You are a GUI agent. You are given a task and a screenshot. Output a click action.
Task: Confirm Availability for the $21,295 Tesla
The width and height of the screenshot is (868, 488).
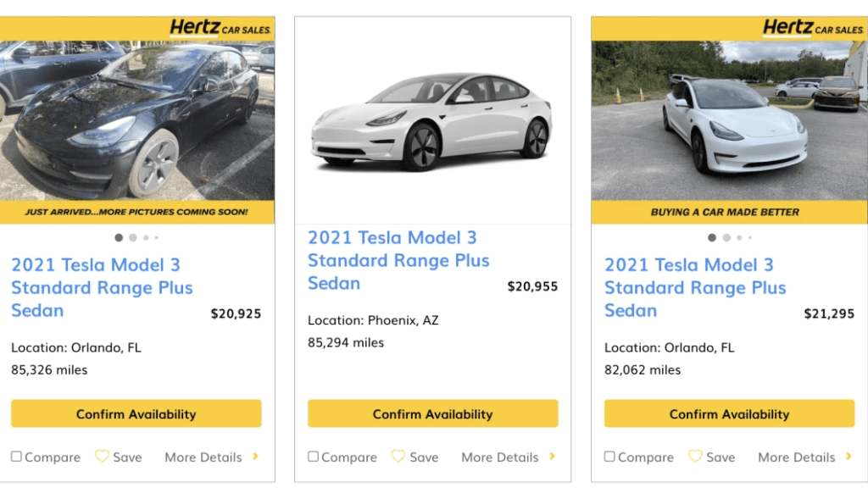pyautogui.click(x=729, y=414)
